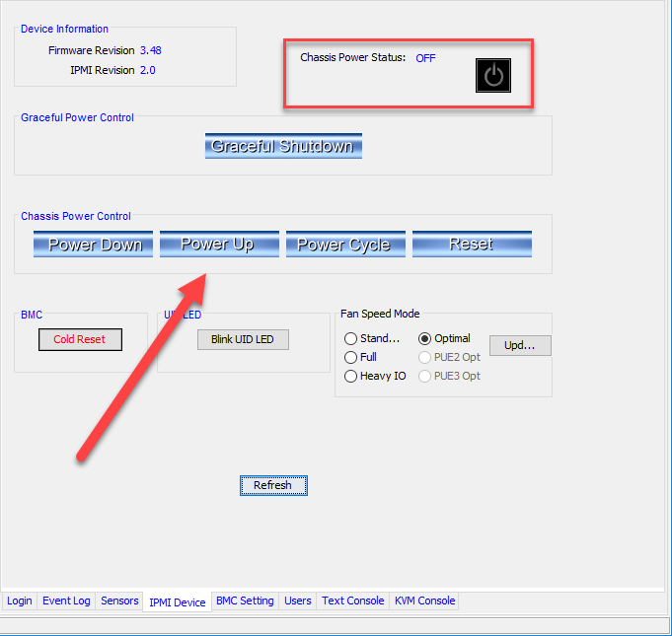Go to the BMC Setting tab
Screen dimensions: 672x636
(x=245, y=601)
